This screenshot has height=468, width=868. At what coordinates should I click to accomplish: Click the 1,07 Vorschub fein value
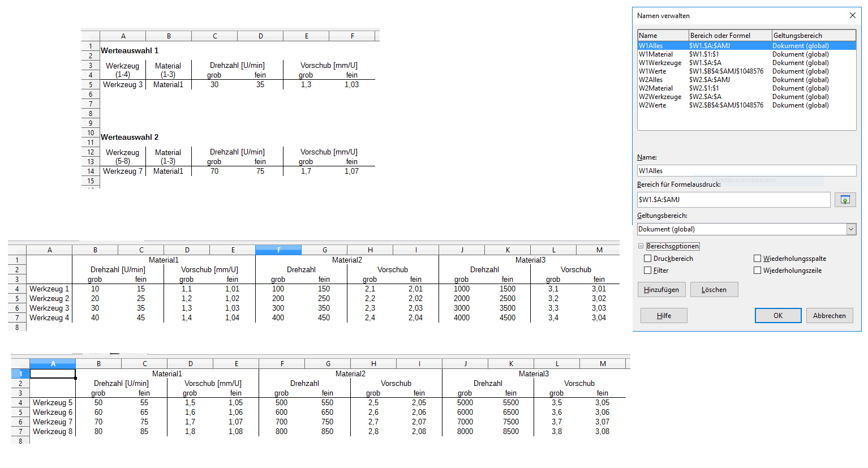(x=351, y=171)
